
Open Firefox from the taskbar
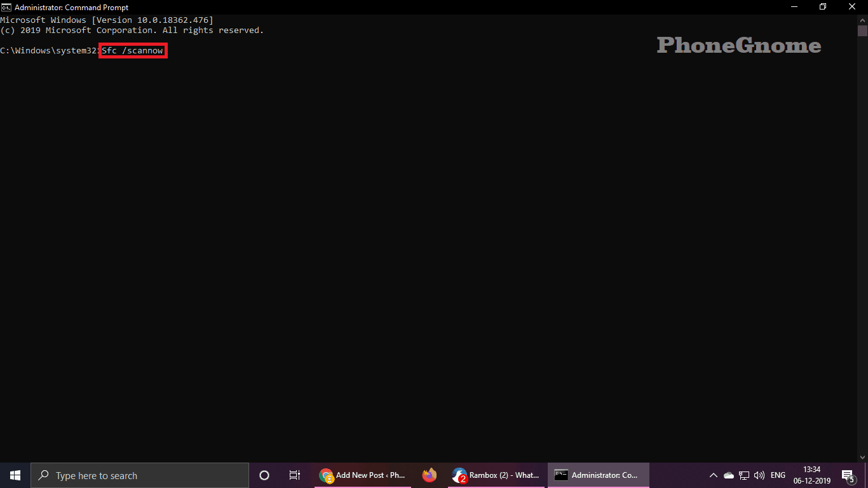430,475
